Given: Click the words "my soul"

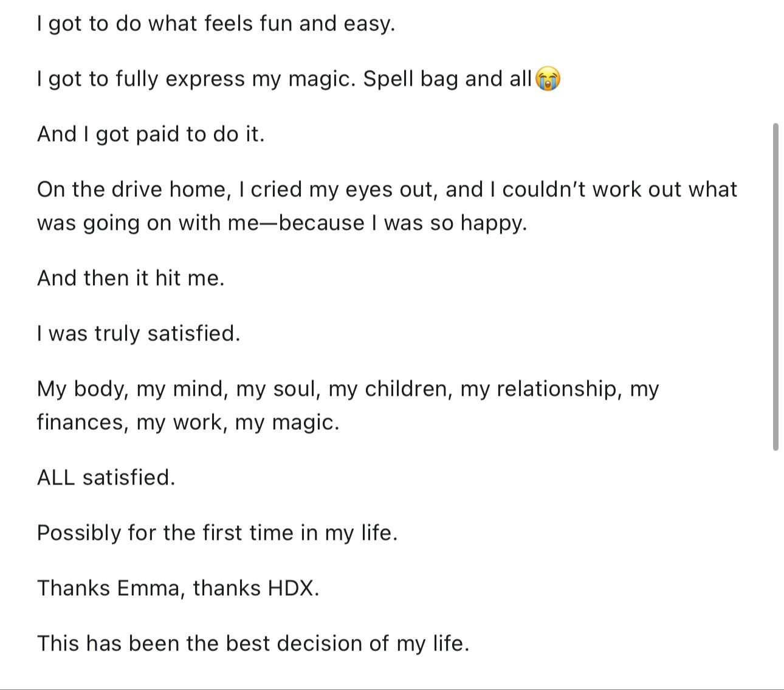Looking at the screenshot, I should (x=277, y=389).
